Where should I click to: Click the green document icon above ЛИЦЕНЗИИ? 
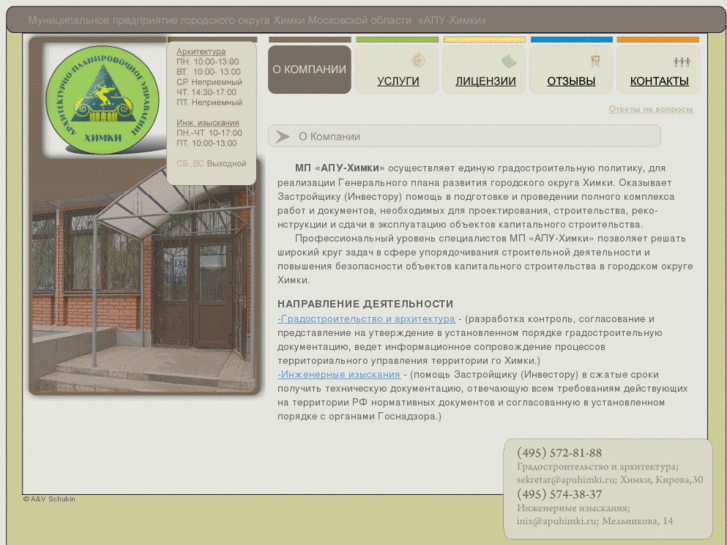coord(509,61)
